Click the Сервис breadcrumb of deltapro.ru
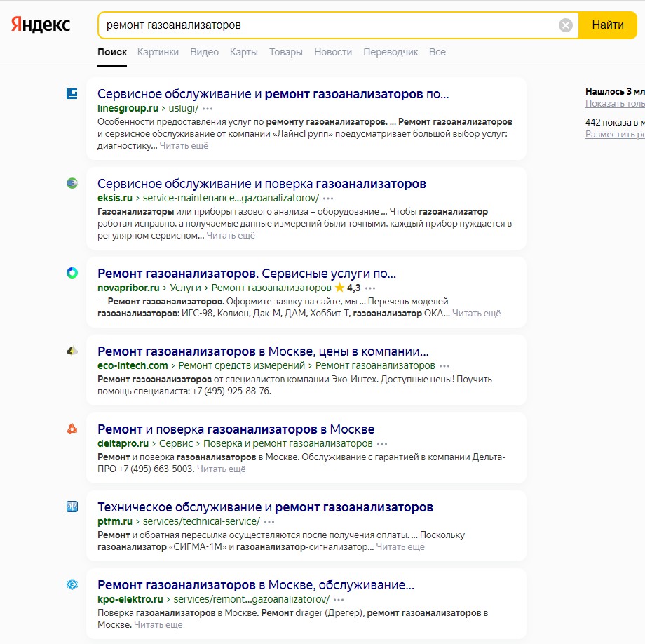 176,443
